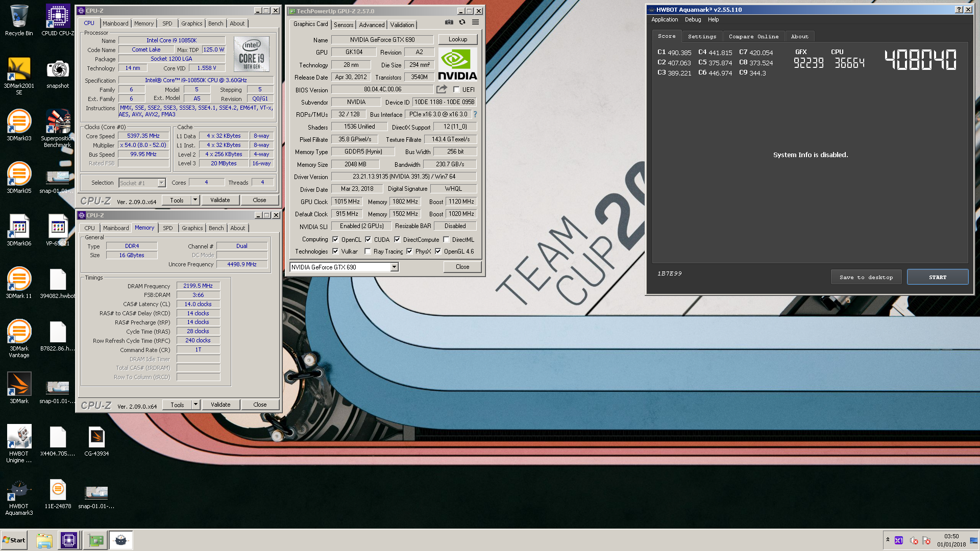The width and height of the screenshot is (980, 551).
Task: Open the Superposition Benchmark desktop shortcut
Action: (x=58, y=129)
